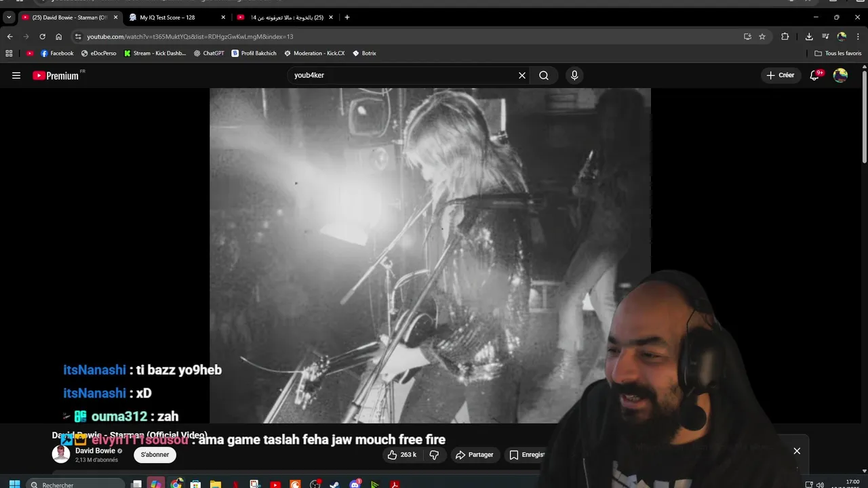
Task: Select the YouTube URL in the address bar
Action: click(190, 37)
